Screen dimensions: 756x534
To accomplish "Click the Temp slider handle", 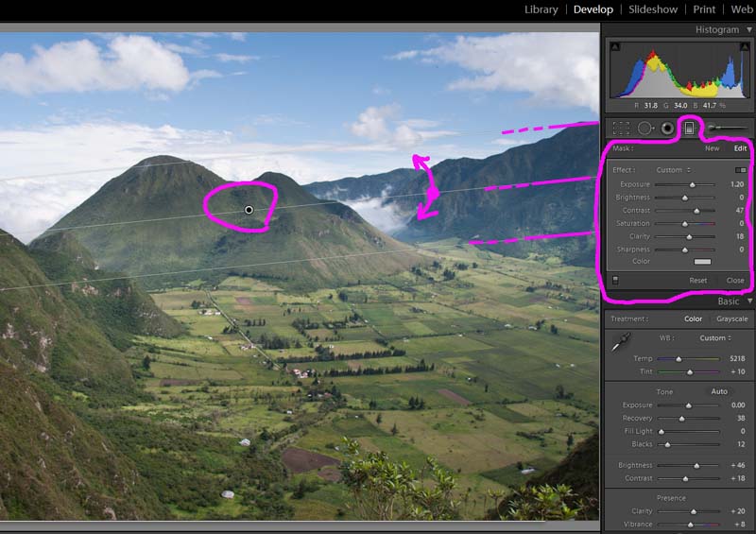I will pyautogui.click(x=679, y=359).
